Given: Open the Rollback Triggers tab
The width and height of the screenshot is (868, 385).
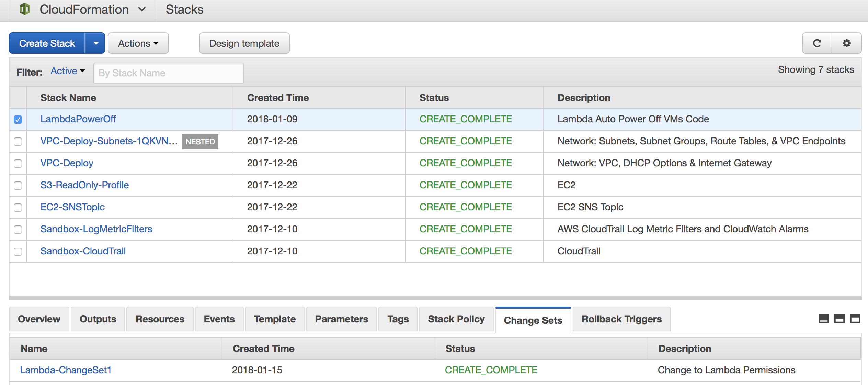Looking at the screenshot, I should coord(621,319).
